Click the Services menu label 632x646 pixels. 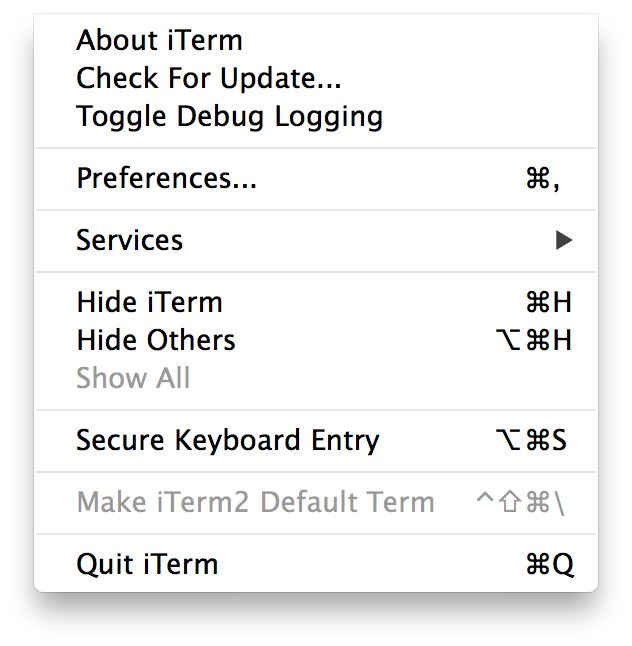pos(129,241)
